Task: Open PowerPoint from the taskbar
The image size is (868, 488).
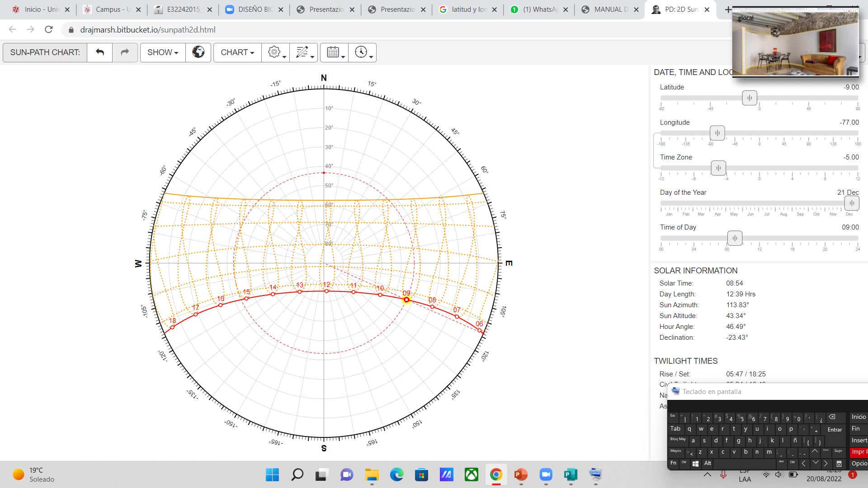Action: [x=521, y=474]
